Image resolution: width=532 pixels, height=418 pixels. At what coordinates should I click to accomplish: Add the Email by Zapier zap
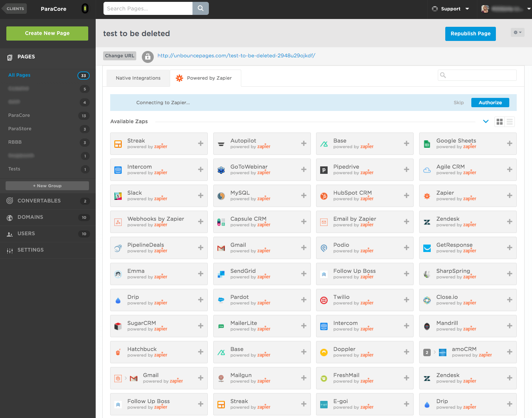pyautogui.click(x=406, y=221)
